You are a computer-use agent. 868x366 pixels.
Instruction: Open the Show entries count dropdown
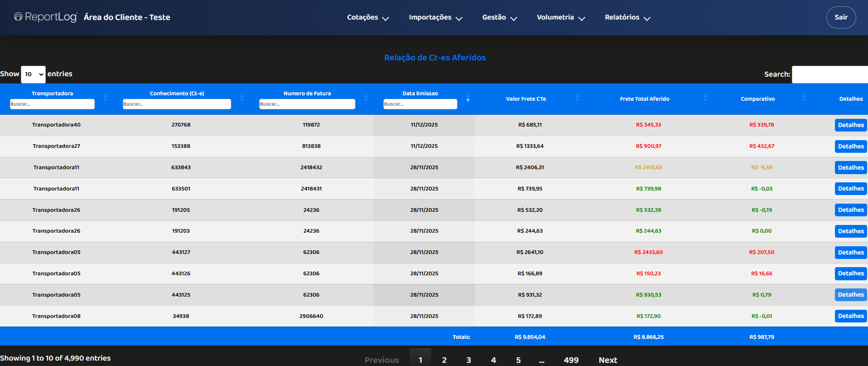pyautogui.click(x=33, y=74)
